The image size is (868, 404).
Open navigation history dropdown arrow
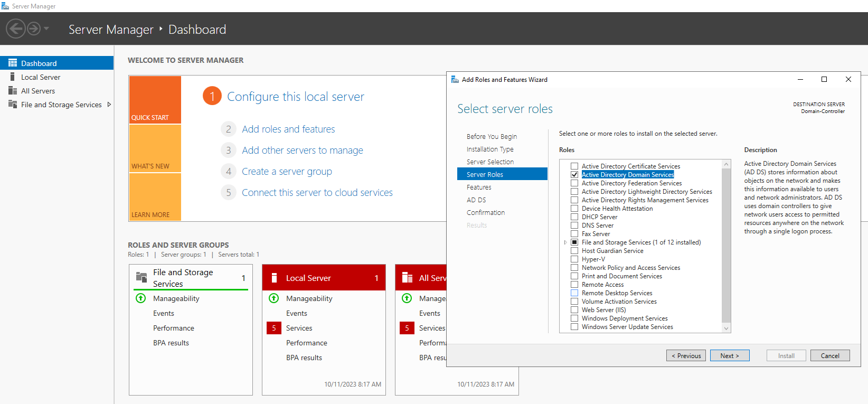[x=46, y=29]
